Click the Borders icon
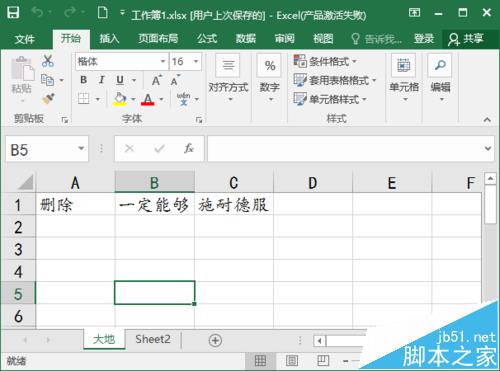500x371 pixels. (x=83, y=99)
